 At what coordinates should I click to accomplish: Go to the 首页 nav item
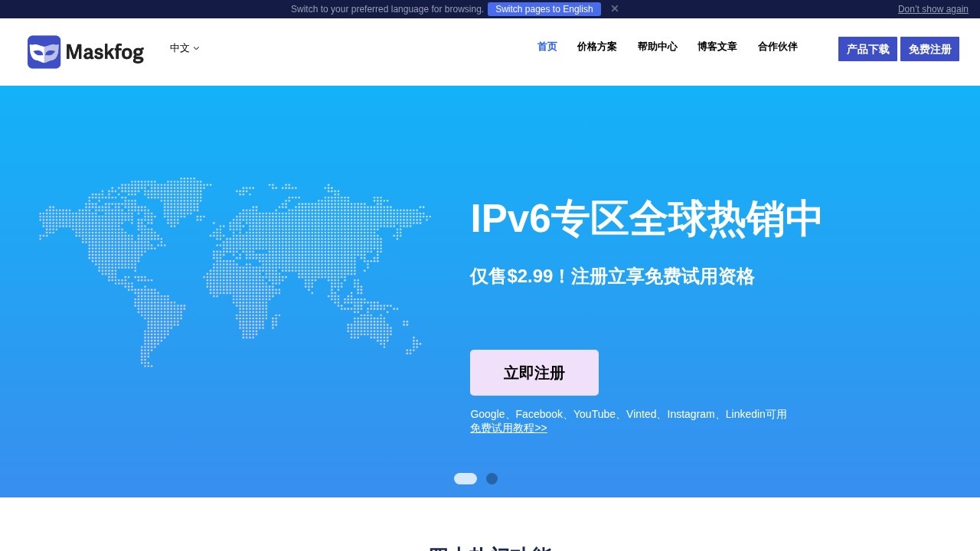click(547, 47)
